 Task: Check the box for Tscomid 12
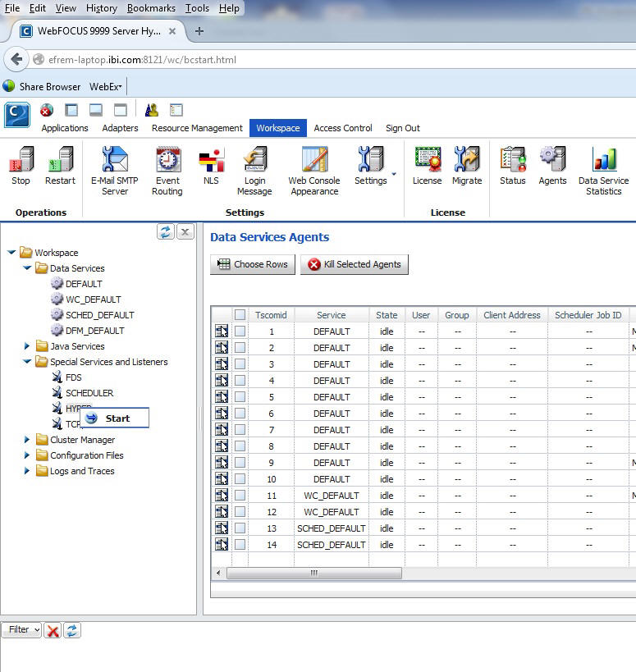click(240, 512)
